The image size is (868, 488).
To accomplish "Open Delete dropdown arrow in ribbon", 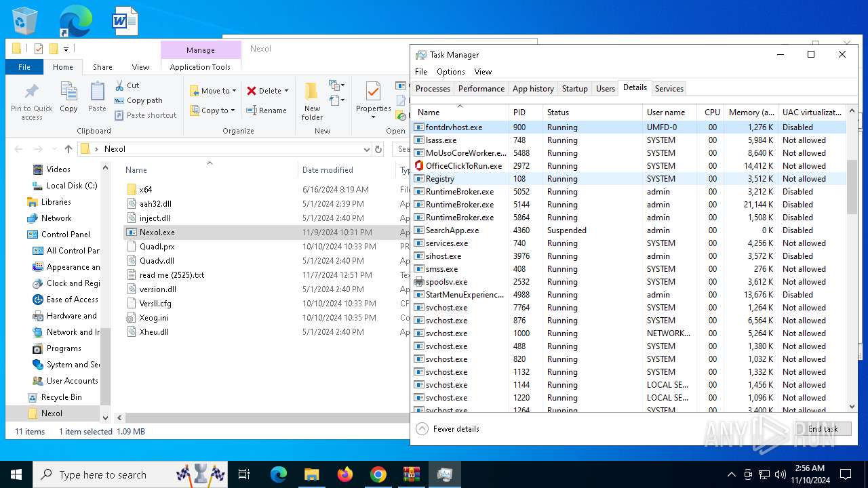I will [x=286, y=91].
